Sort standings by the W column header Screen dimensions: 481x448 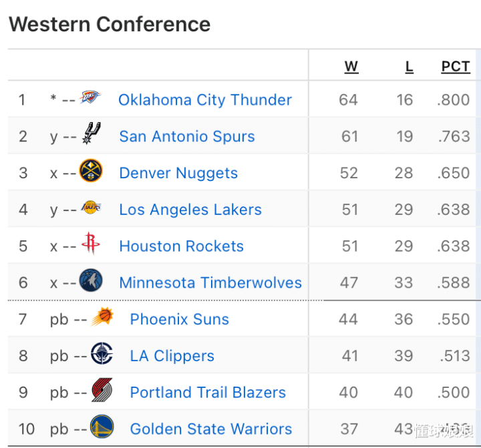point(351,67)
